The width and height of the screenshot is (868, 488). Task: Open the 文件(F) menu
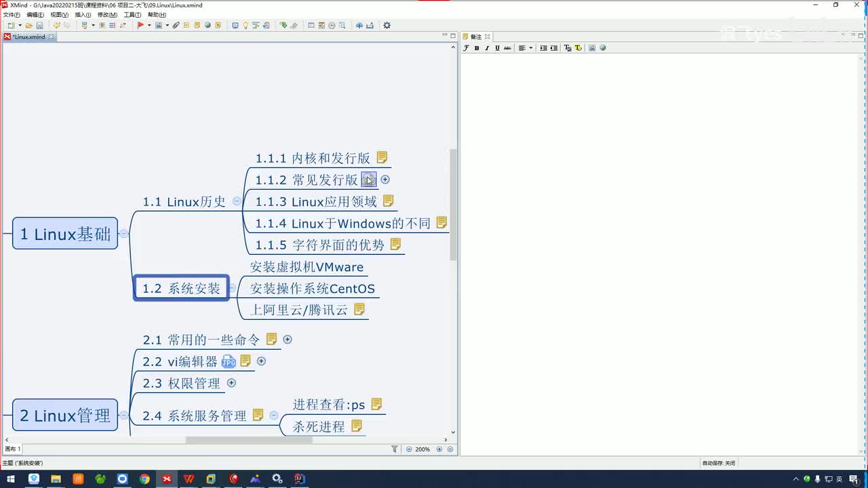click(12, 14)
